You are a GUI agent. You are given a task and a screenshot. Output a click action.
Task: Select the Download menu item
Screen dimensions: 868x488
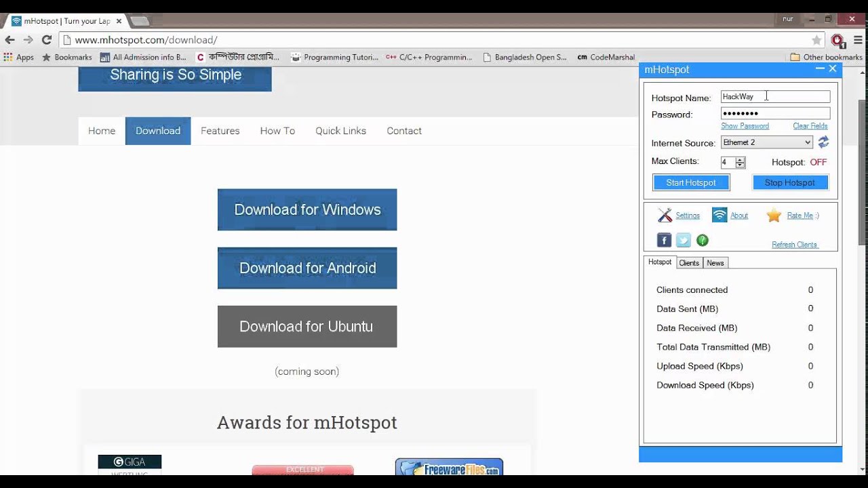coord(158,131)
